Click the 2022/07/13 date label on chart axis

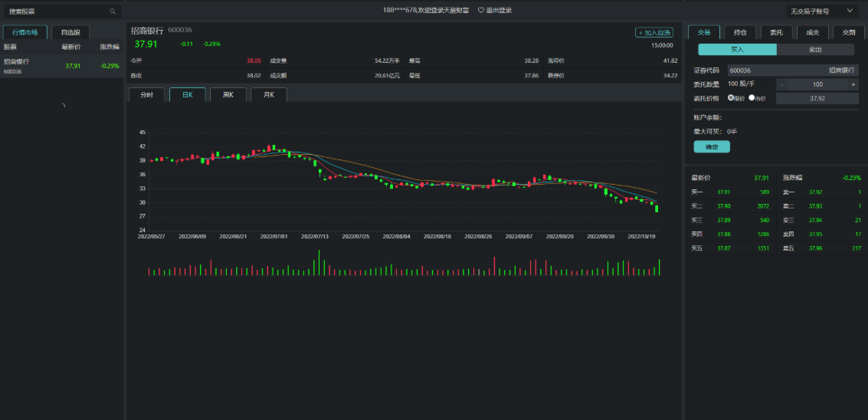tap(315, 236)
